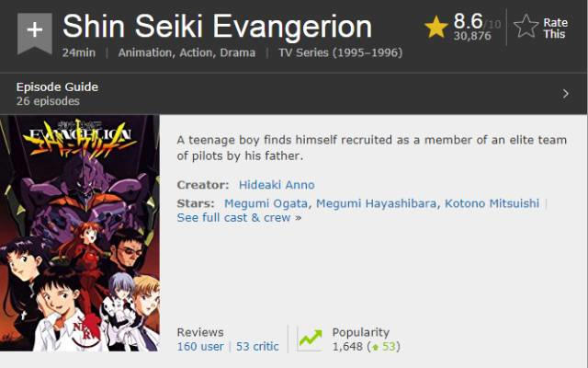Click the TV Series (1995–1996) link

pos(339,52)
